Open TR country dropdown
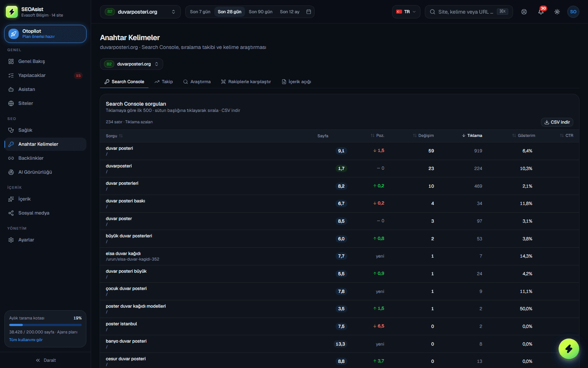Viewport: 588px width, 368px height. 406,12
